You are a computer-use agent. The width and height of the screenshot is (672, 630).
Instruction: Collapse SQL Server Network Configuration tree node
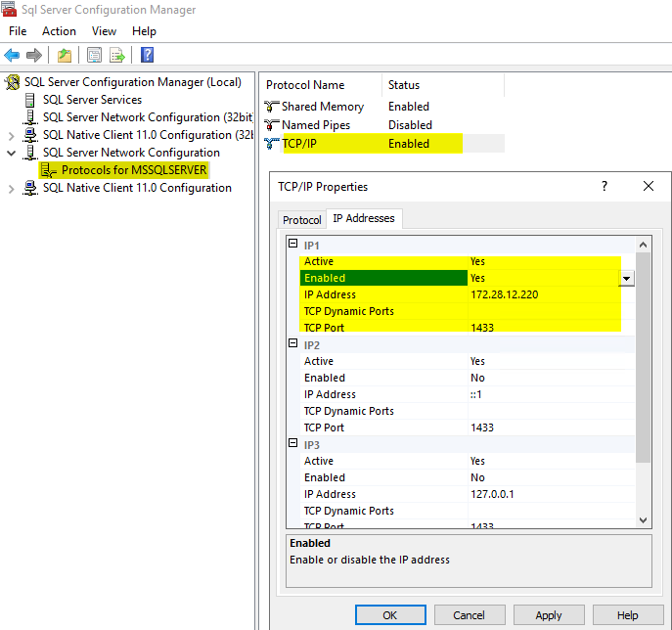(x=12, y=153)
